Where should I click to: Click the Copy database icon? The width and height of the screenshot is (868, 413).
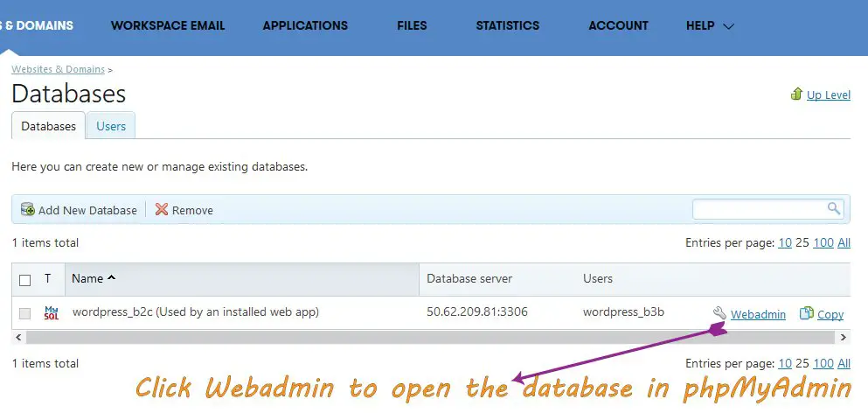coord(807,314)
